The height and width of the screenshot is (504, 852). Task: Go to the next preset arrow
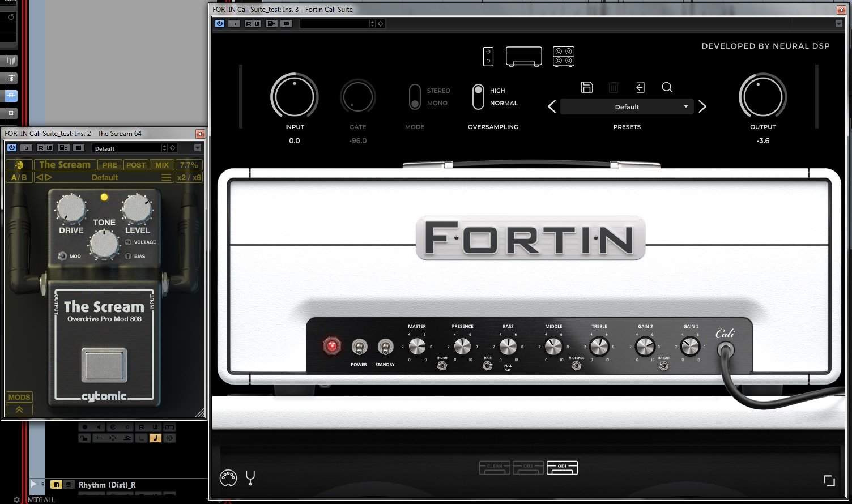702,107
